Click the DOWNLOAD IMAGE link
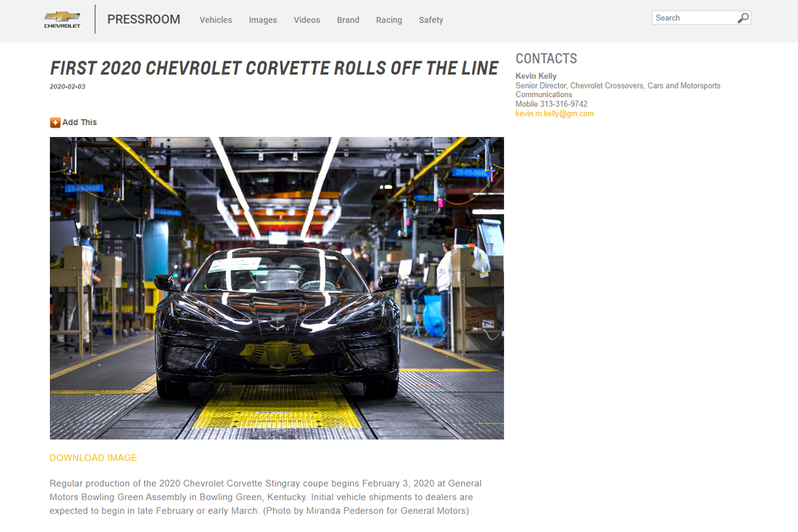Screen dimensions: 798x532 [x=93, y=458]
